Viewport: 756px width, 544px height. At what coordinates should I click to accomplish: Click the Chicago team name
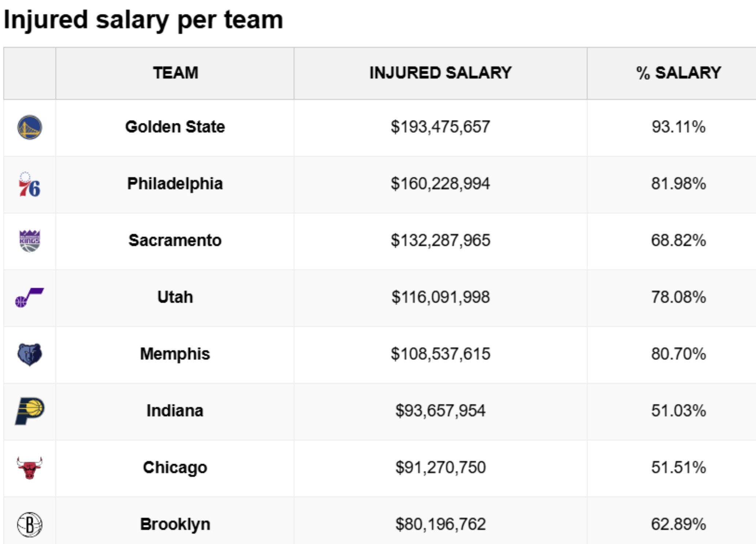coord(175,467)
